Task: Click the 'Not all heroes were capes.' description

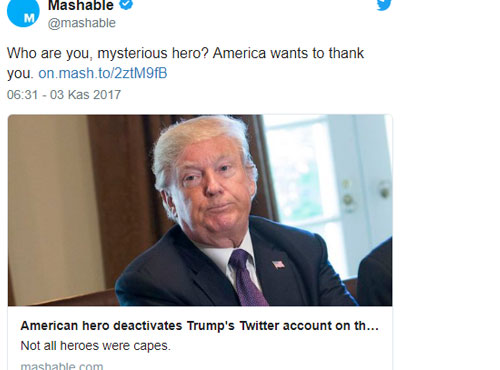Action: (x=95, y=346)
